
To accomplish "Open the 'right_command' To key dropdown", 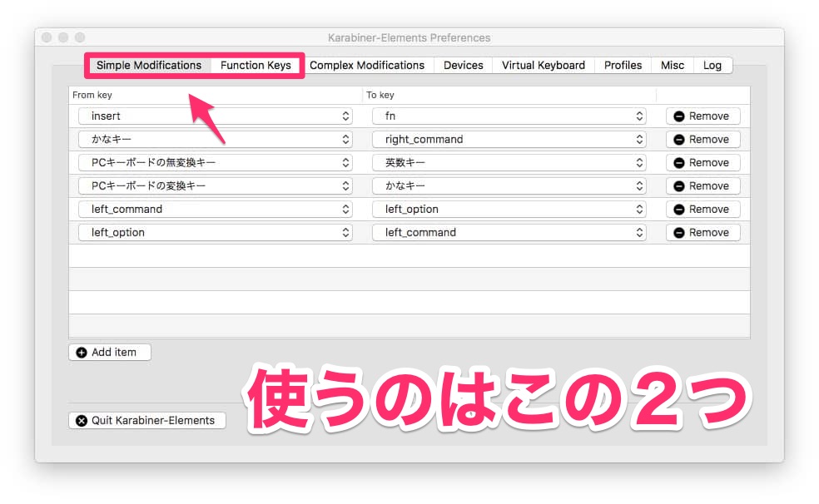I will click(x=509, y=139).
